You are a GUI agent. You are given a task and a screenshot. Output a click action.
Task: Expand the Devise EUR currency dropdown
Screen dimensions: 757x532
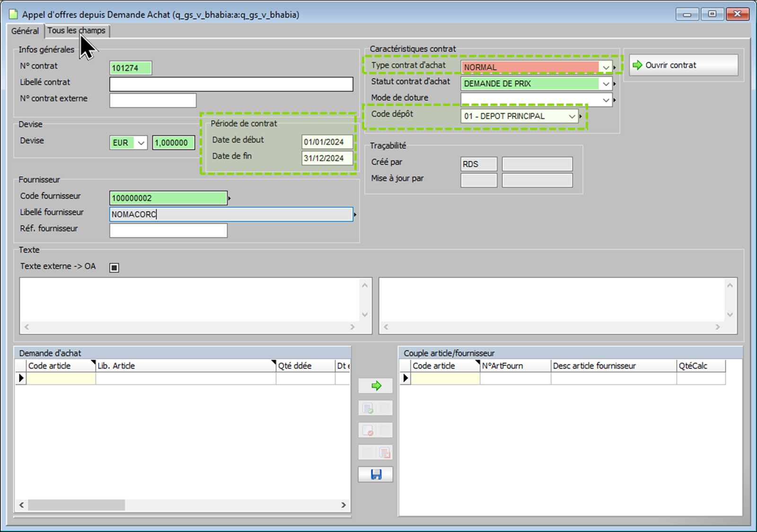141,143
